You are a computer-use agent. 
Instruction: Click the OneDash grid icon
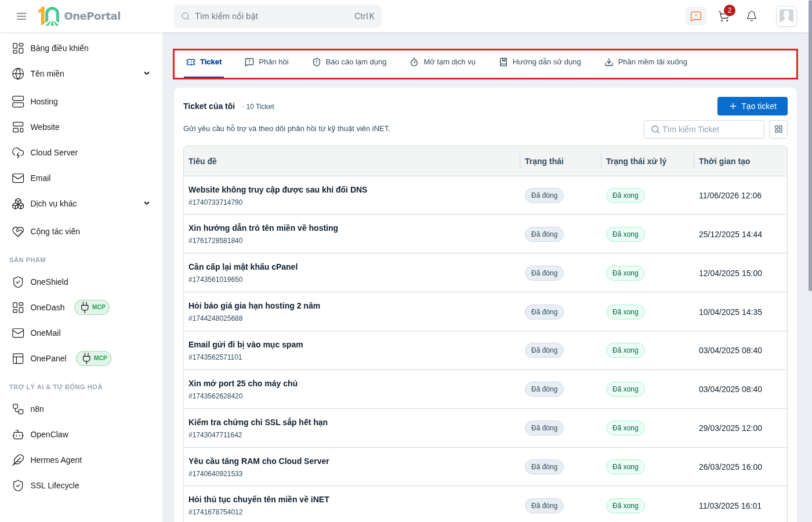[18, 307]
